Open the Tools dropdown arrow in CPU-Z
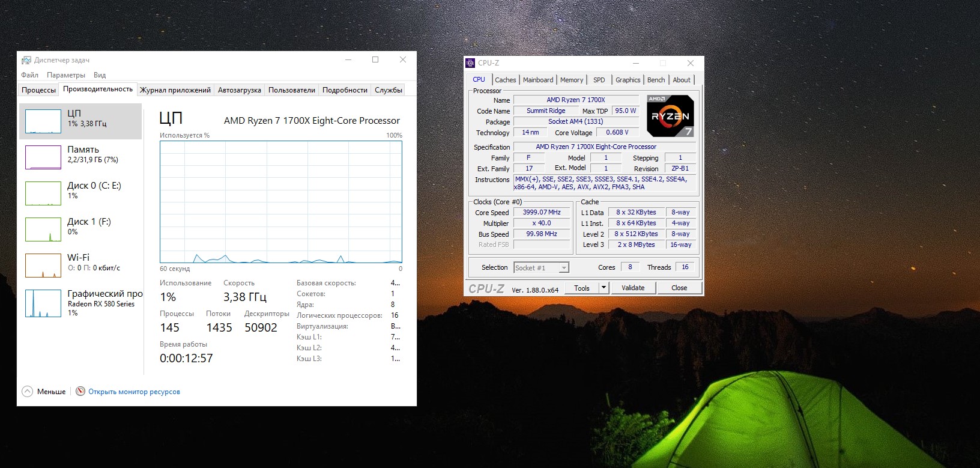 [x=604, y=288]
